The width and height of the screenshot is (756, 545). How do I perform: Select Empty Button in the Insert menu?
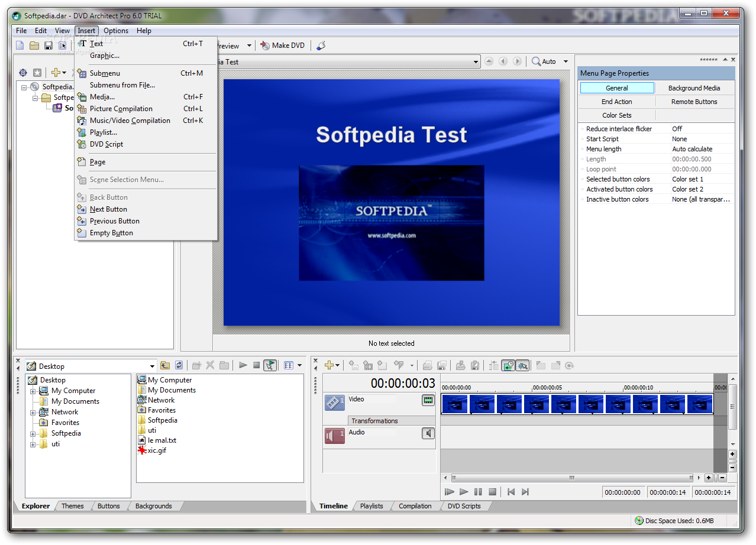[146, 233]
